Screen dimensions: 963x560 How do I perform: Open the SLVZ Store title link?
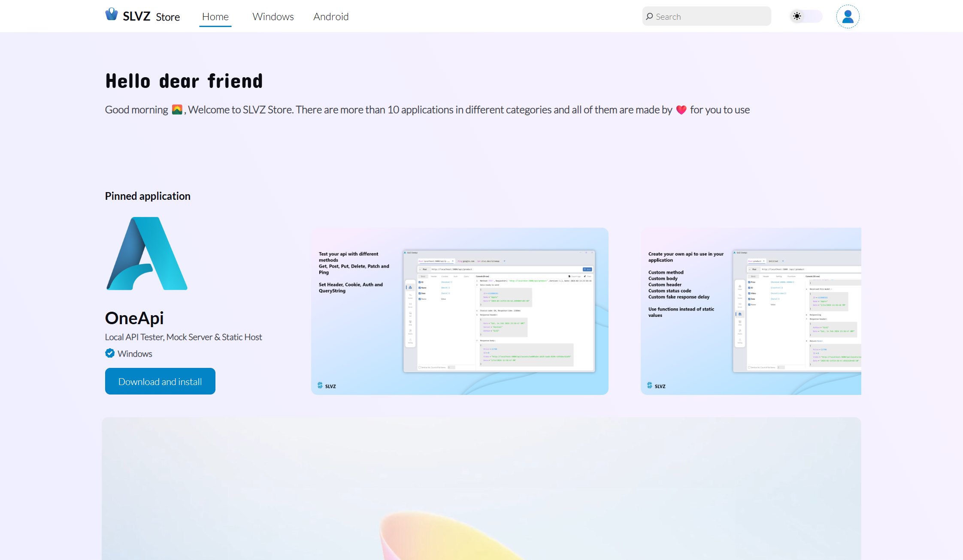click(x=151, y=17)
